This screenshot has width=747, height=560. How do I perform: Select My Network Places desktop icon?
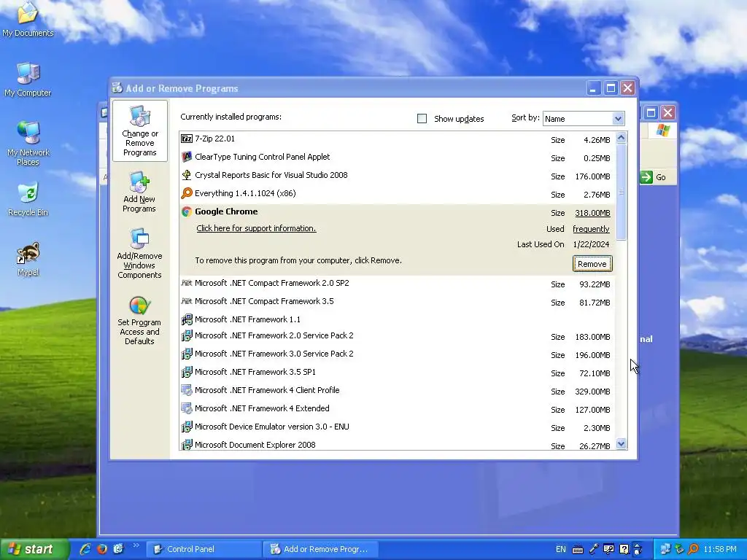tap(28, 143)
